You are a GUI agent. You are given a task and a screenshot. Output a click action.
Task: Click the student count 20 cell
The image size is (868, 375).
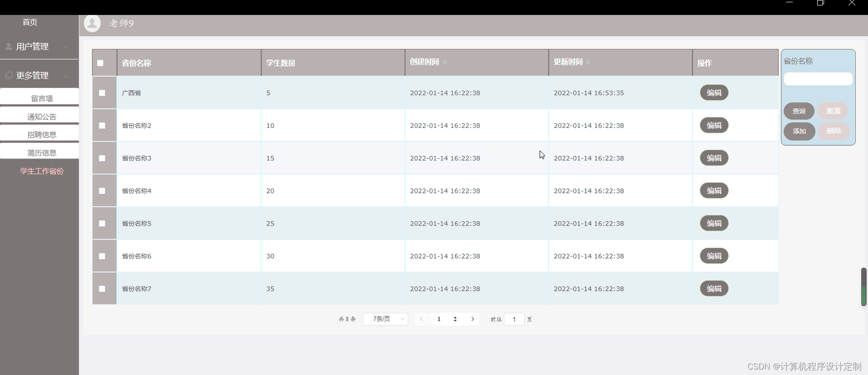click(x=270, y=191)
